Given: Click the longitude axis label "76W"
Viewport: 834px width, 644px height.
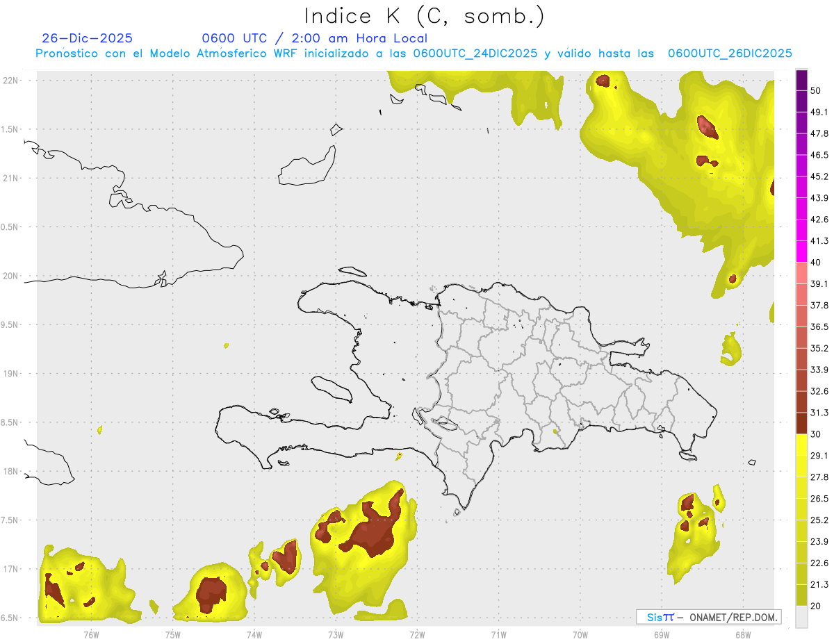Looking at the screenshot, I should click(x=91, y=634).
